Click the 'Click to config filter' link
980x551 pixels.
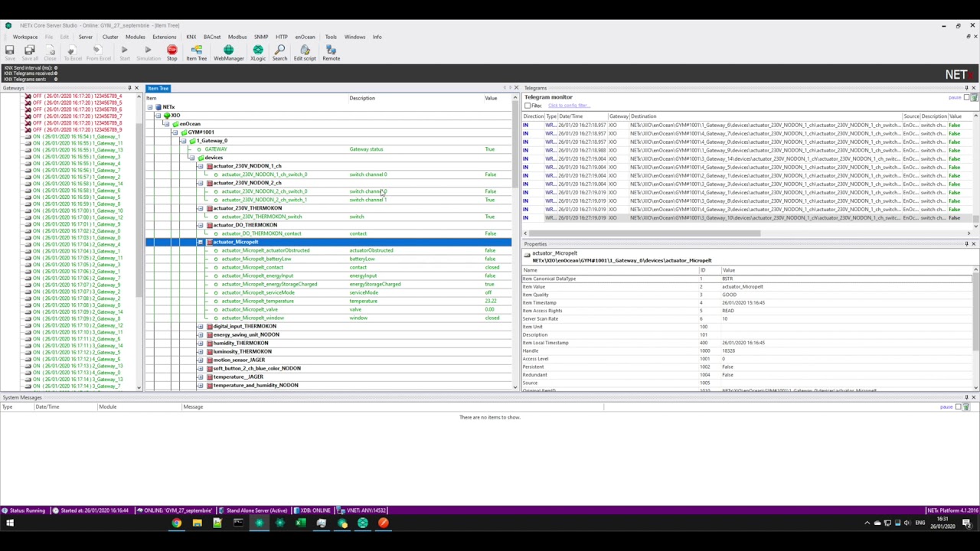tap(568, 106)
